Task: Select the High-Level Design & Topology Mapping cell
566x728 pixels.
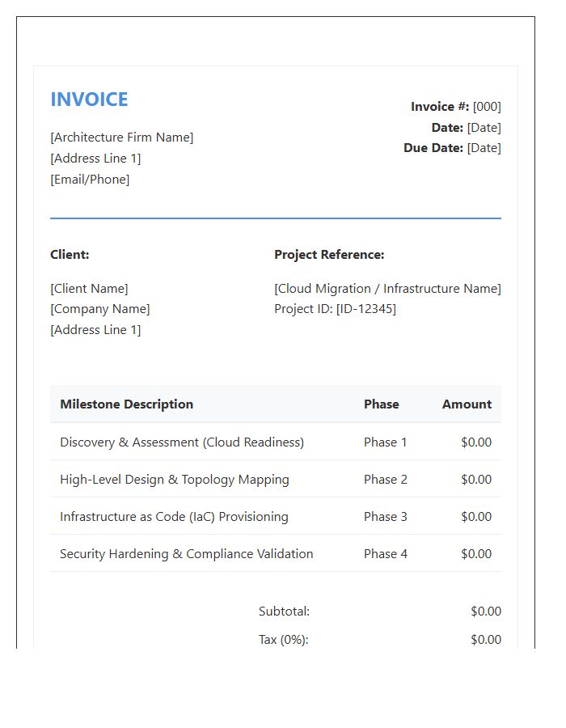Action: tap(175, 479)
